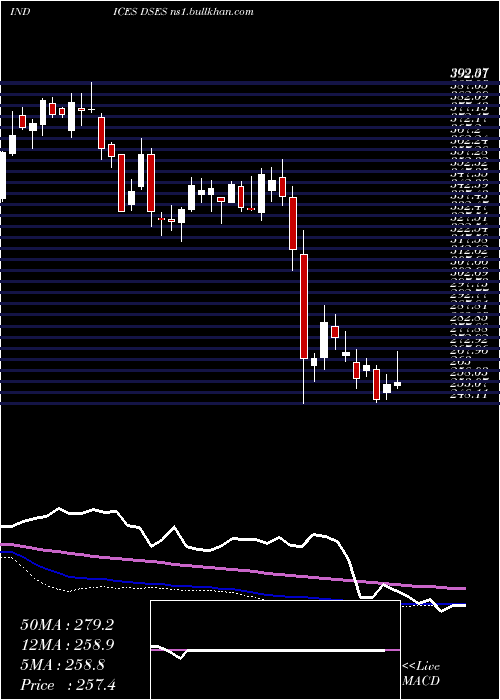Click the 'ns1.bullkhan.com' header text

pos(212,11)
